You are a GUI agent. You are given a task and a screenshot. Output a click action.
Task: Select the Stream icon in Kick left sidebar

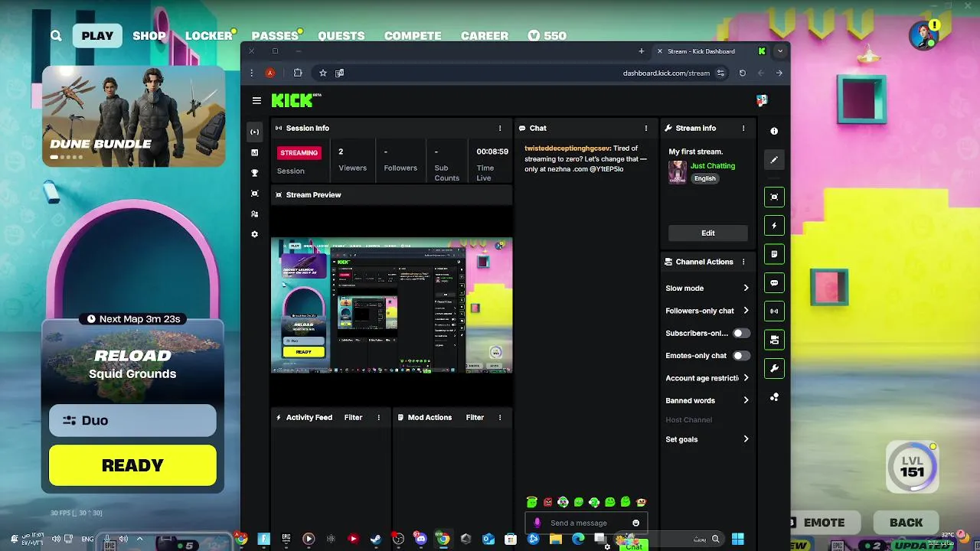click(x=255, y=132)
